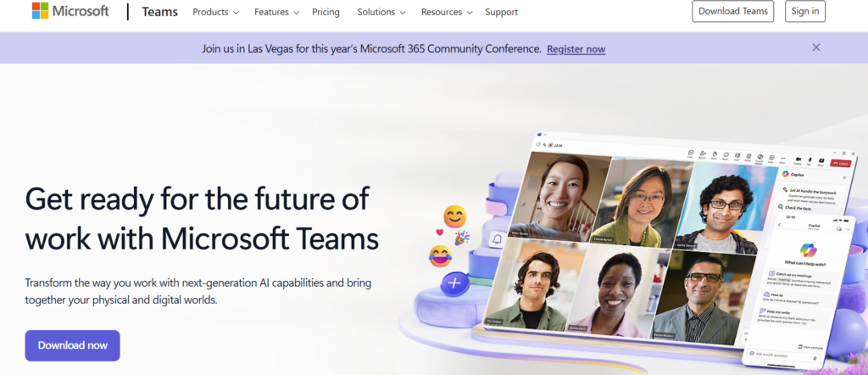Click the Teams brand name link

coord(159,12)
